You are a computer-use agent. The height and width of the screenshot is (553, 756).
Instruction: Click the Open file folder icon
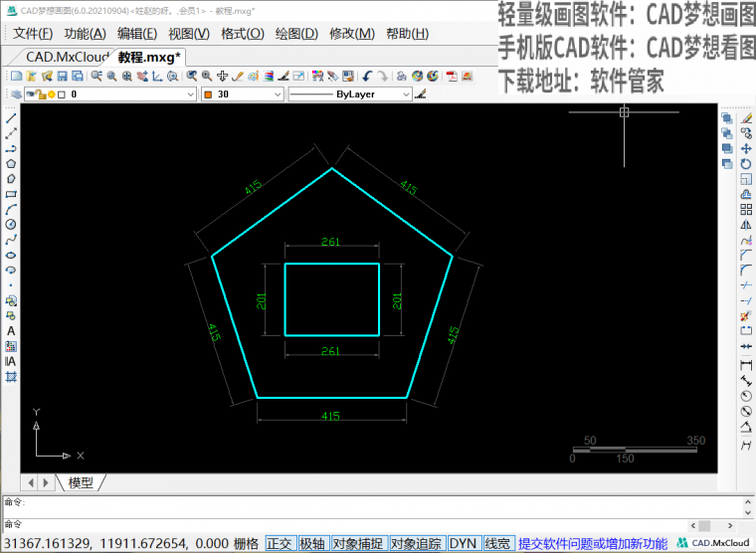coord(32,77)
